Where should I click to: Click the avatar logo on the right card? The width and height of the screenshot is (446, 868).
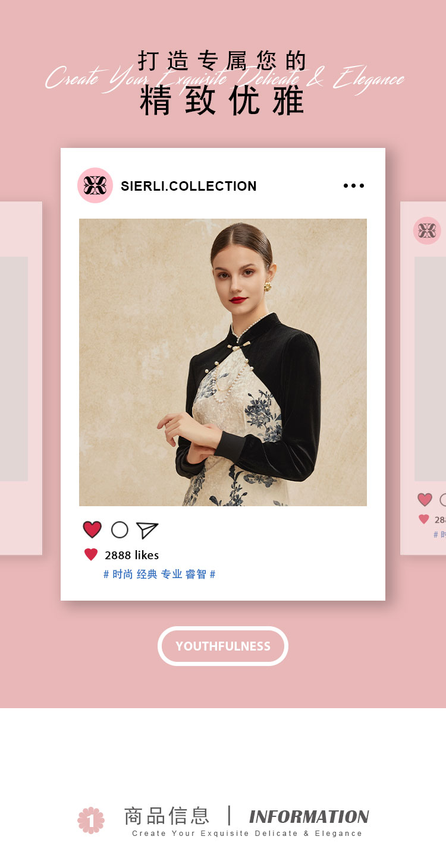(427, 231)
